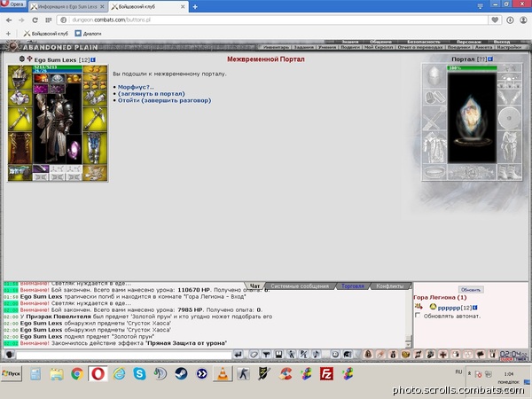Click the right-hand axe weapon slot
The image size is (532, 399).
pyautogui.click(x=95, y=120)
